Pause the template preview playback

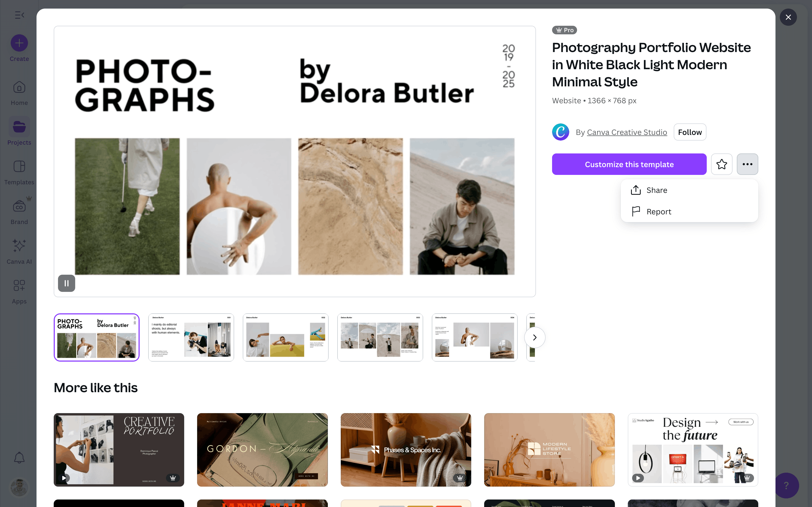tap(66, 283)
